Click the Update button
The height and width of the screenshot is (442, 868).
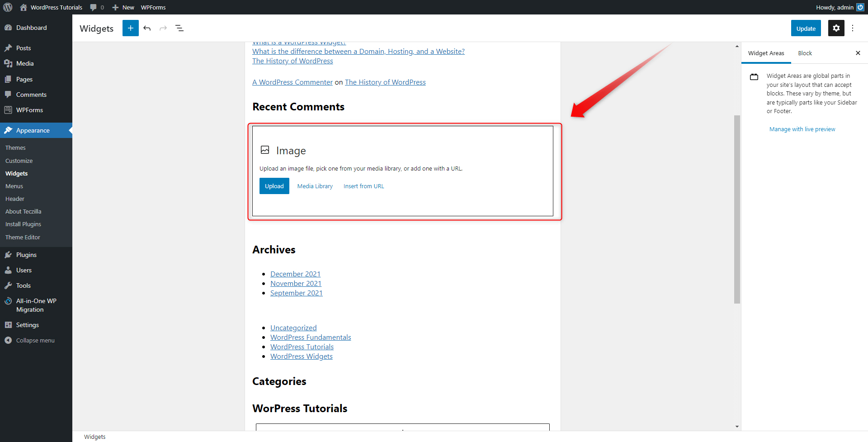tap(806, 28)
